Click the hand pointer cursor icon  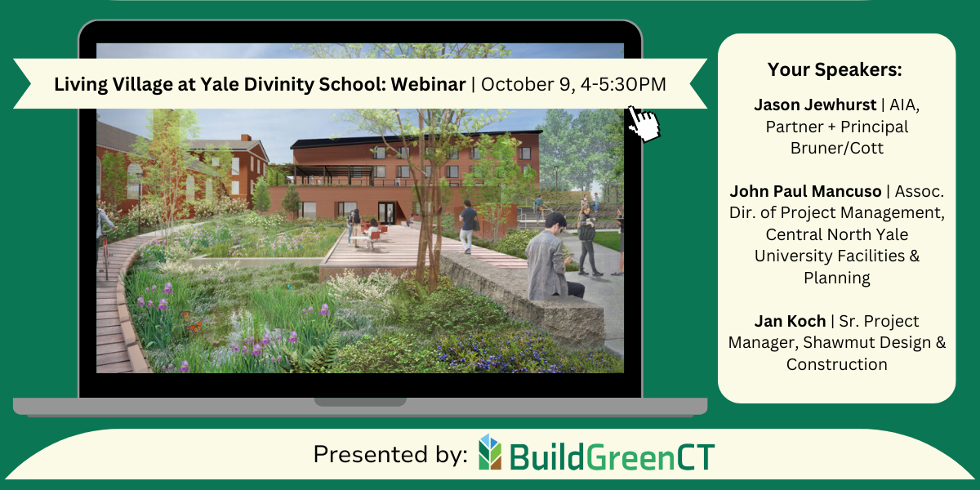[644, 123]
